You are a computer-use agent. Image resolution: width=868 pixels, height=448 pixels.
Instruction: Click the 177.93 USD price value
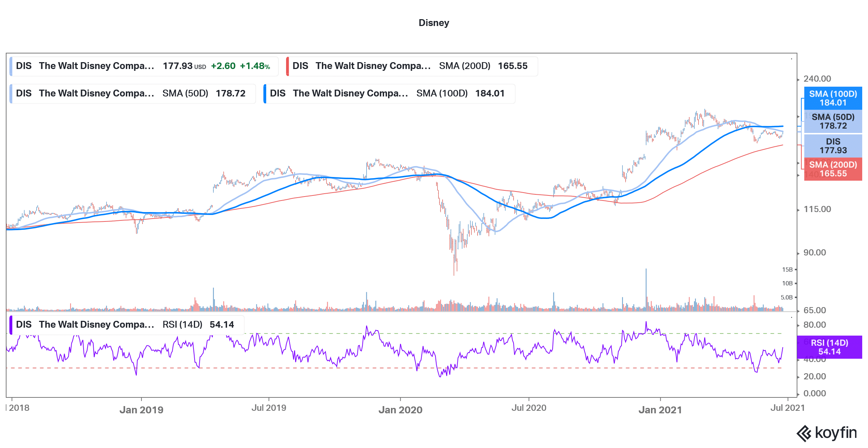point(184,66)
